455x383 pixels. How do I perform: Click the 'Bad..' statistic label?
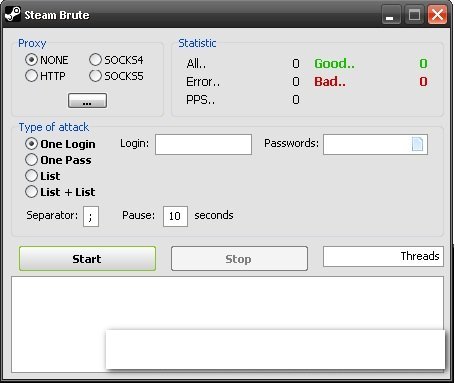330,82
